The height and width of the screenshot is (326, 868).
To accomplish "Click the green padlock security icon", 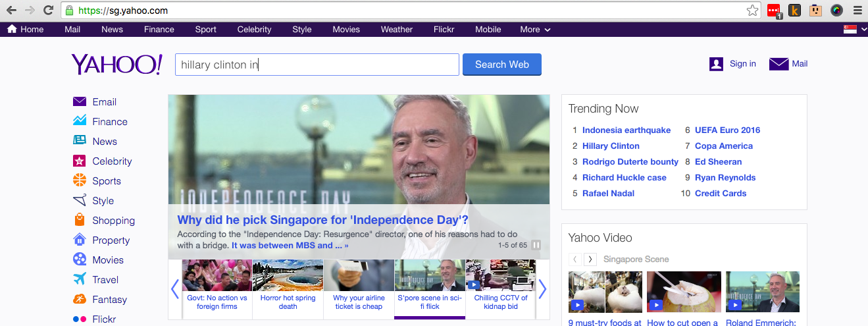I will coord(69,11).
